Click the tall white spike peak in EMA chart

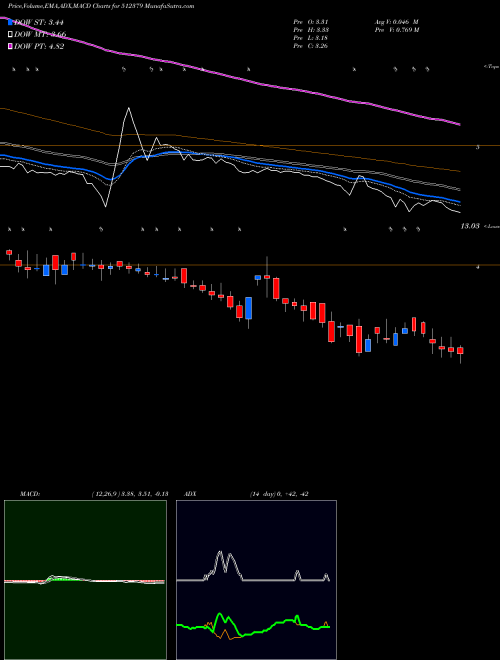pos(128,109)
